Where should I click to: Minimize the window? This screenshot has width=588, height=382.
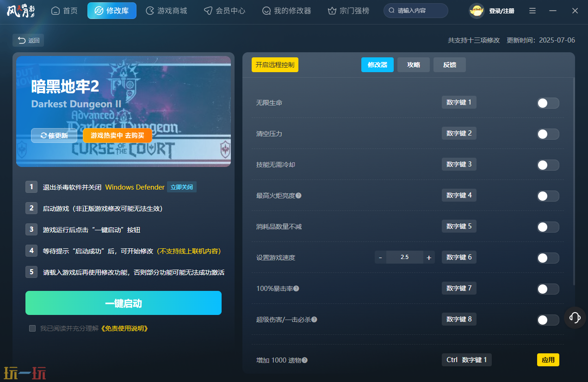[554, 11]
